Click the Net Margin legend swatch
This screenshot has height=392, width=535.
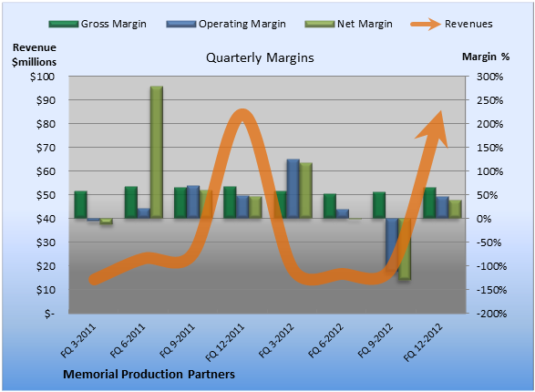coord(319,24)
